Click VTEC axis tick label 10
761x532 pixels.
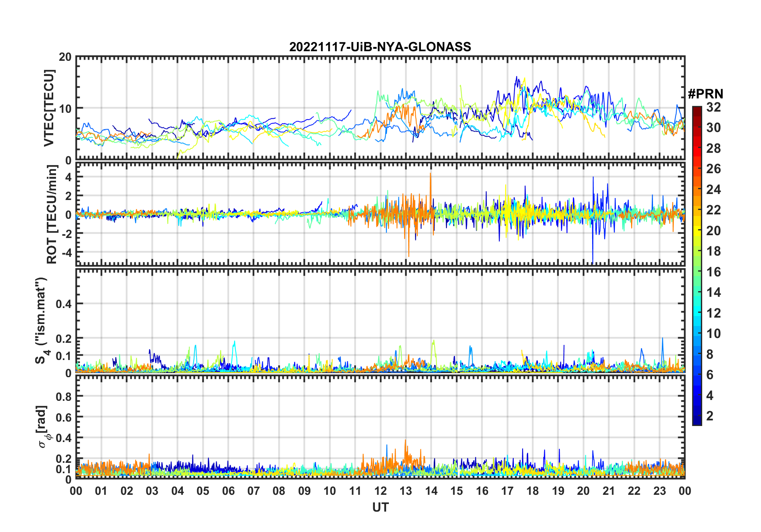(65, 108)
